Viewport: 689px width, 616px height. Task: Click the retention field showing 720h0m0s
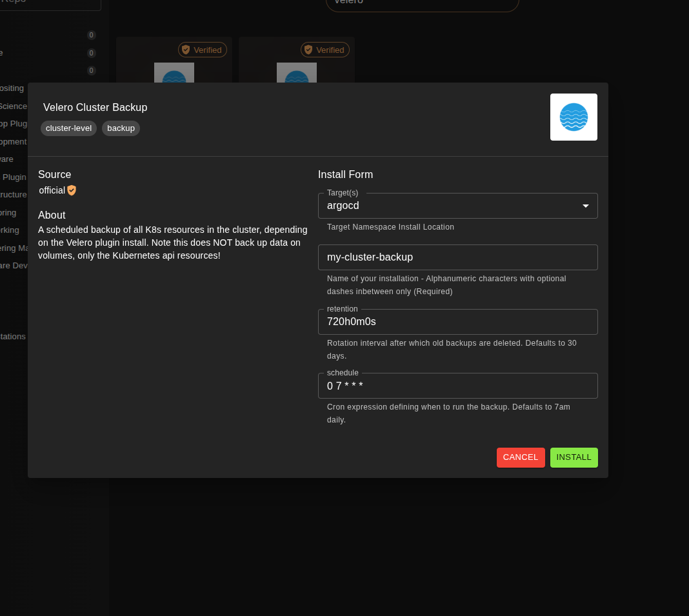coord(457,321)
